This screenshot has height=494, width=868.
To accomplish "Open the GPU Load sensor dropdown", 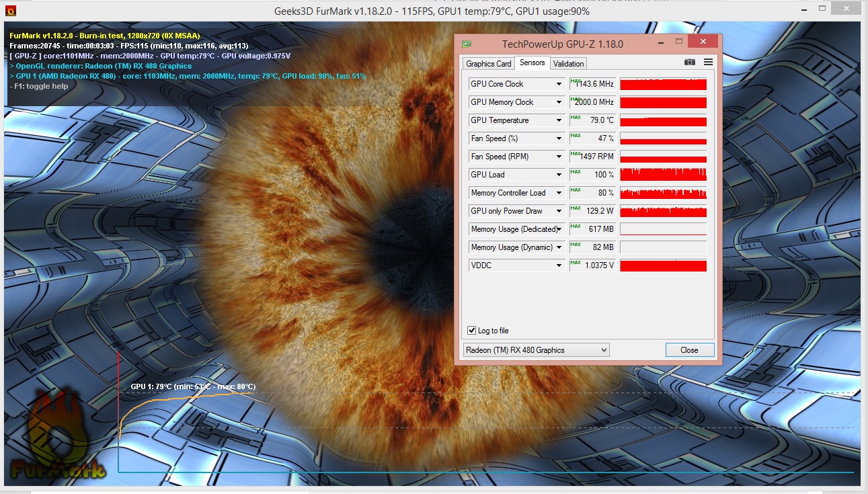I will coord(558,175).
